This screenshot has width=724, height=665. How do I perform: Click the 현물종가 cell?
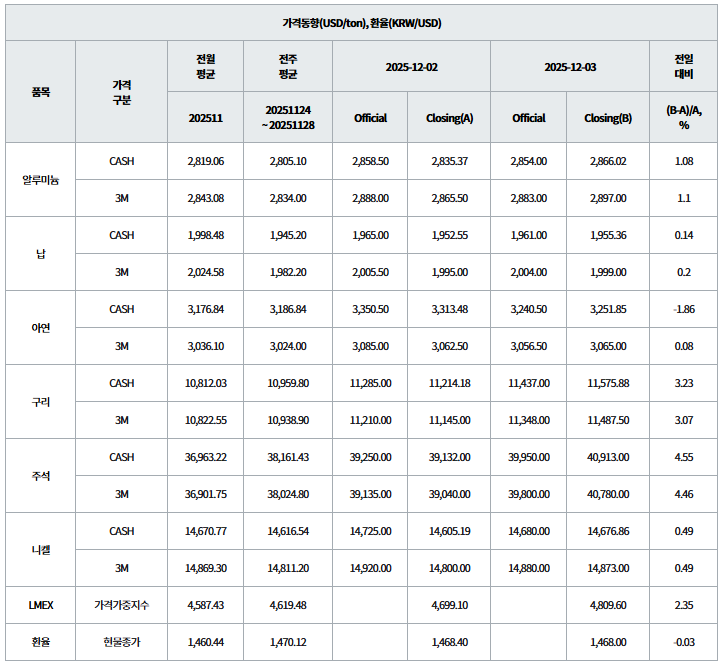121,642
